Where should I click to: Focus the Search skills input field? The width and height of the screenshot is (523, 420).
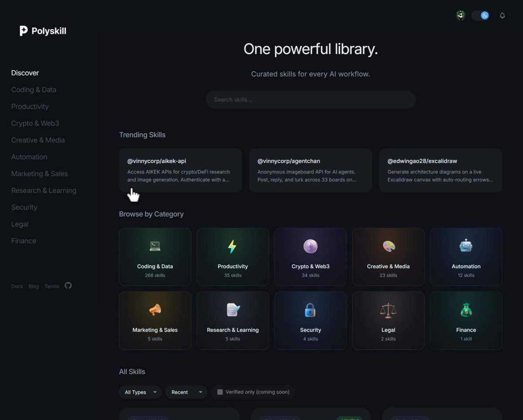point(311,100)
